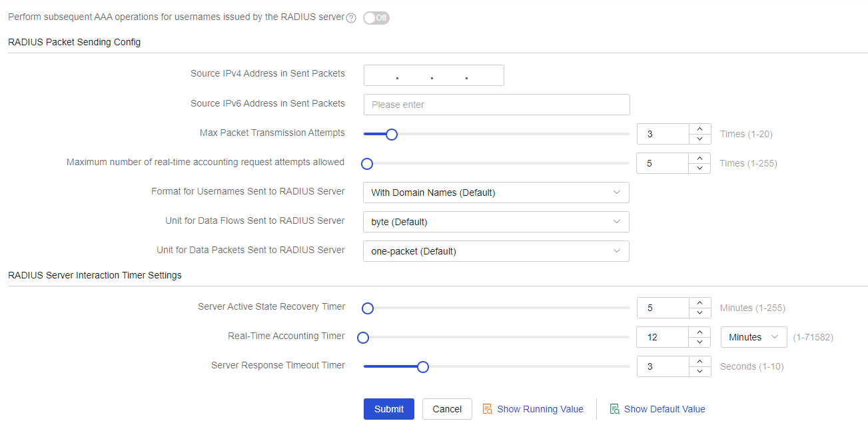Decrease Server Response Timeout Timer value
The height and width of the screenshot is (429, 868).
[x=699, y=372]
